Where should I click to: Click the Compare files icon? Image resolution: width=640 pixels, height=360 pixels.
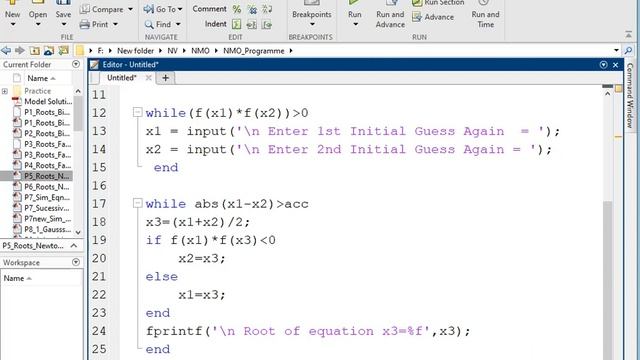tap(84, 9)
